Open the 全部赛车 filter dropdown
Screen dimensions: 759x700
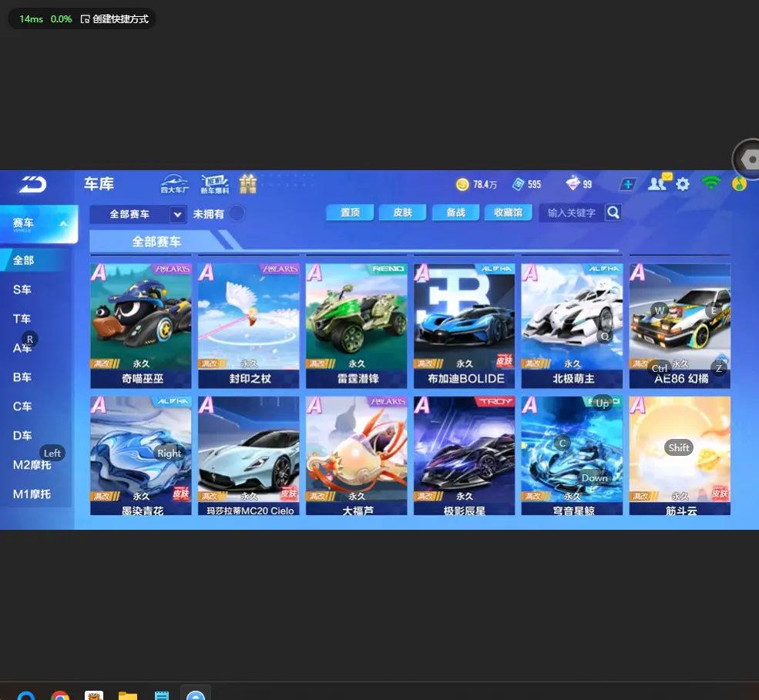pyautogui.click(x=138, y=214)
